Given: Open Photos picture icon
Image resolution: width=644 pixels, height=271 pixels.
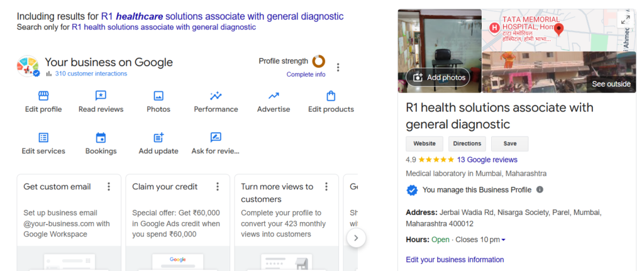Looking at the screenshot, I should (158, 96).
